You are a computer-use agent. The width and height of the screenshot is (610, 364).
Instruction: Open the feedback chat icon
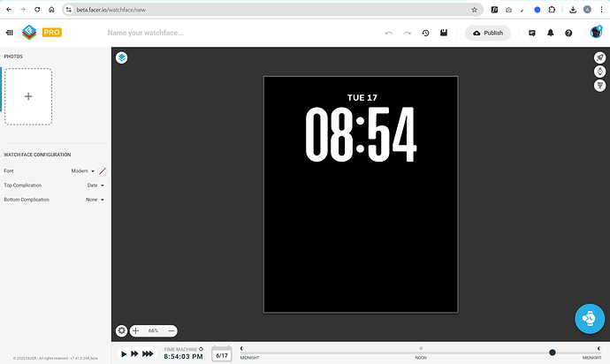(x=532, y=33)
